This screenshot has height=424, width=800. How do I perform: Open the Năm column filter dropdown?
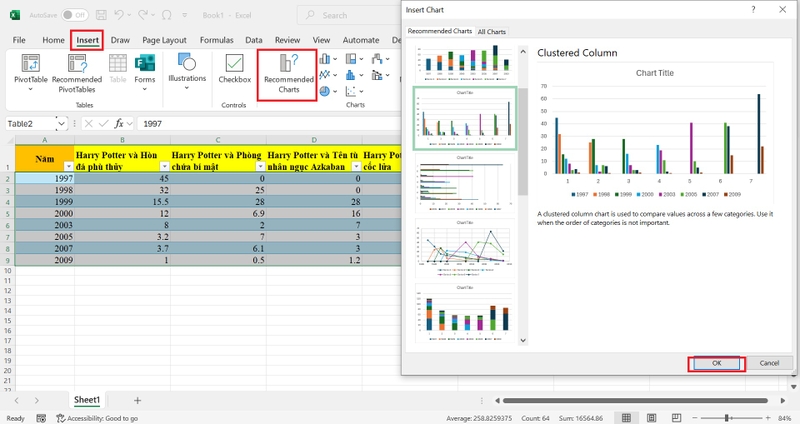coord(68,167)
